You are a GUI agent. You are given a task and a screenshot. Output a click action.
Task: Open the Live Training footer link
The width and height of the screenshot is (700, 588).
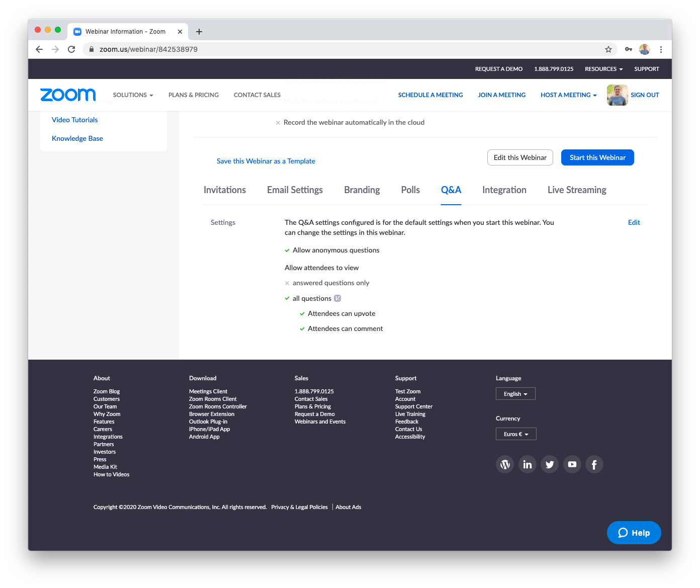[410, 414]
